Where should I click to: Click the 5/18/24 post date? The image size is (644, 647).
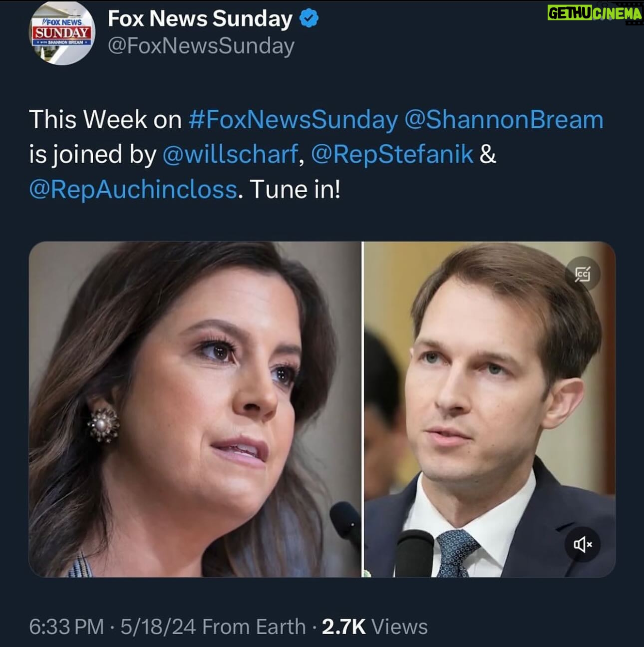(158, 627)
